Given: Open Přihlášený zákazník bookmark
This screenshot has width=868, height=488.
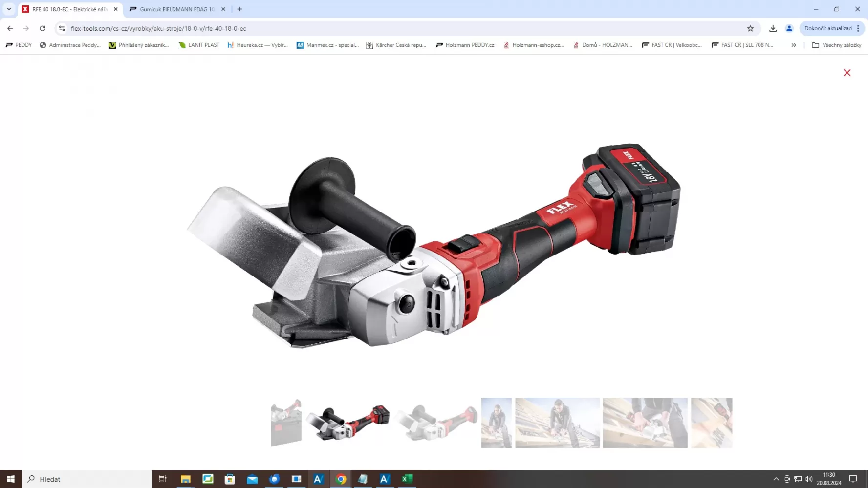Looking at the screenshot, I should (x=139, y=45).
